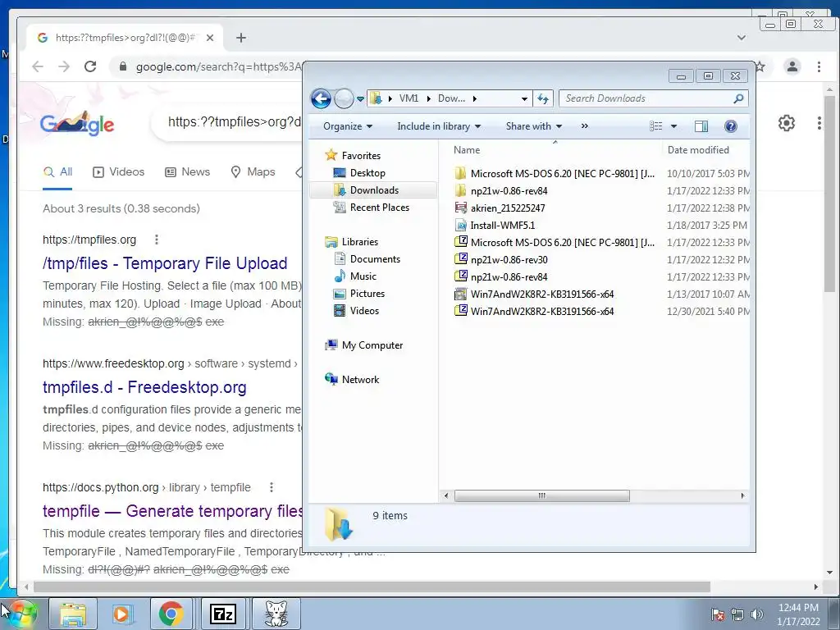This screenshot has height=630, width=840.
Task: Show more Explorer toolbar commands
Action: (584, 126)
